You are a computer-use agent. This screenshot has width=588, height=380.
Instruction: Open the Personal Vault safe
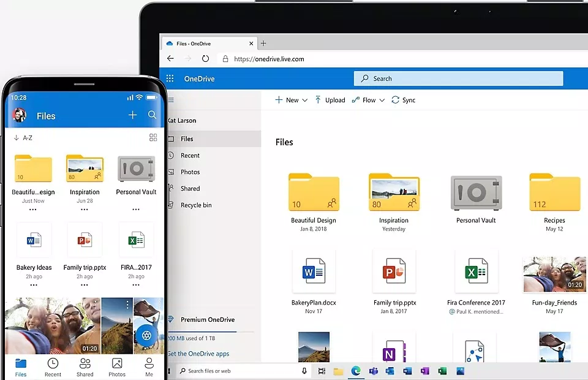click(477, 193)
